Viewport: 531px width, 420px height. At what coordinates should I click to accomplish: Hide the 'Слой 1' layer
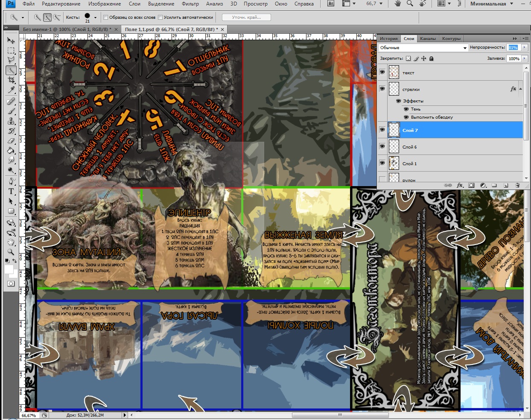point(382,163)
